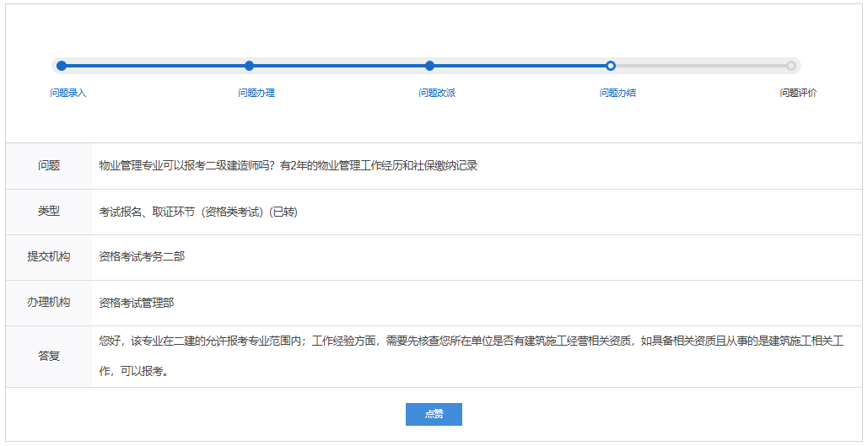Click the grey 问题评价 step dot

point(790,66)
